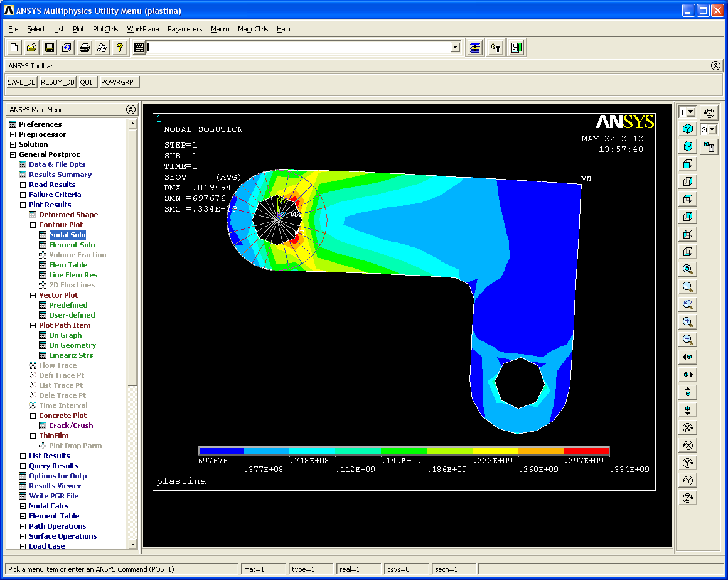Viewport: 728px width, 580px height.
Task: Open the command input history dropdown arrow
Action: (x=456, y=47)
